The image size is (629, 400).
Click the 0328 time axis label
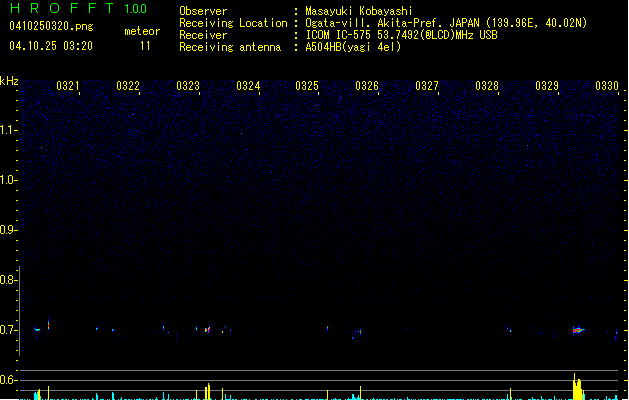[x=487, y=86]
